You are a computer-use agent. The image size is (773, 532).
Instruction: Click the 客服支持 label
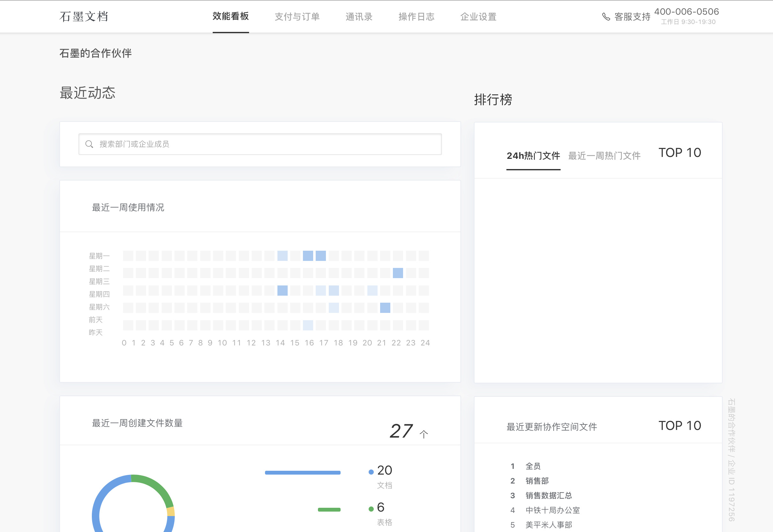[x=632, y=17]
